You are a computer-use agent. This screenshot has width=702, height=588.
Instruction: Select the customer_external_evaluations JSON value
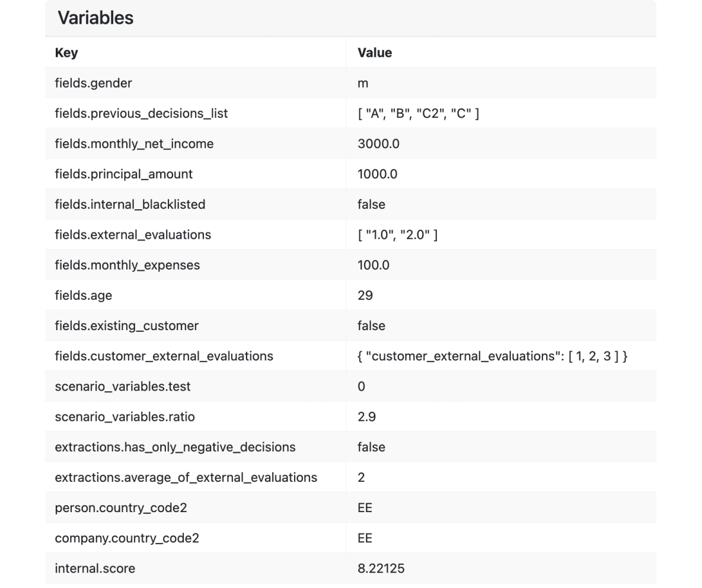pyautogui.click(x=493, y=356)
